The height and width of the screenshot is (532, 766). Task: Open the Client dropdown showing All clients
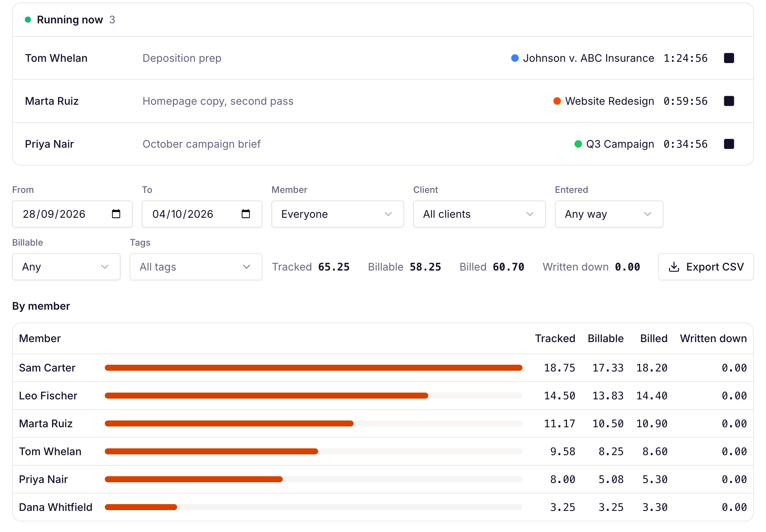479,214
